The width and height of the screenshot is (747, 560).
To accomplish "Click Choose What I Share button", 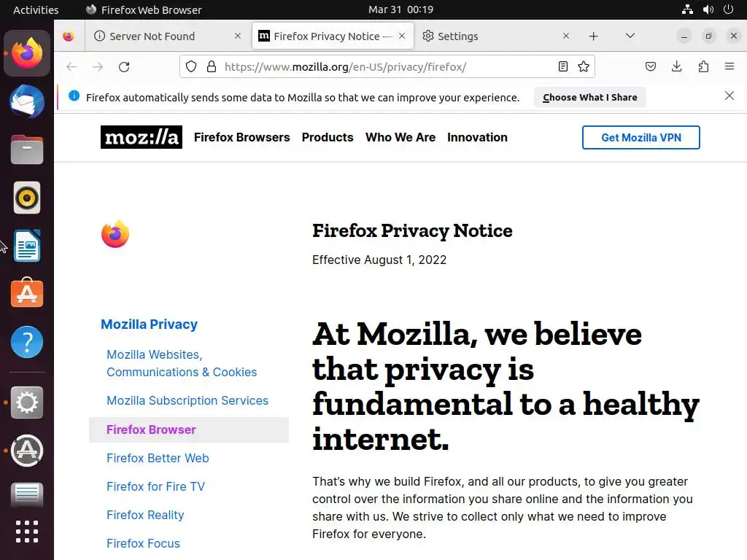I will click(x=589, y=97).
